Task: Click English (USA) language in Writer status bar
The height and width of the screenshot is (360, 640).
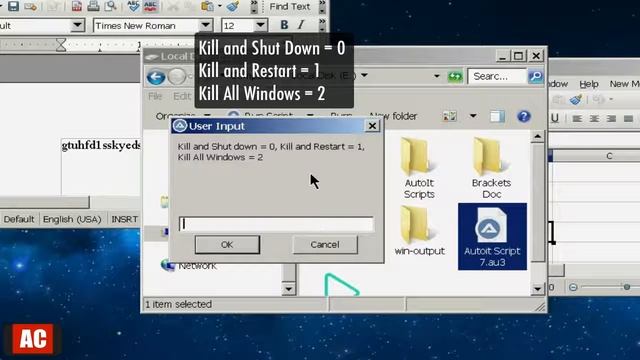Action: pyautogui.click(x=72, y=219)
